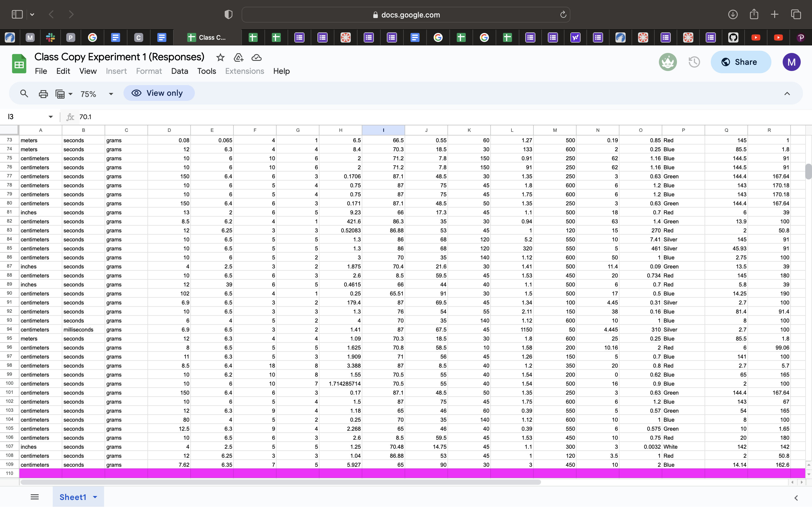Select the Paint format tool
The width and height of the screenshot is (812, 507).
click(61, 94)
